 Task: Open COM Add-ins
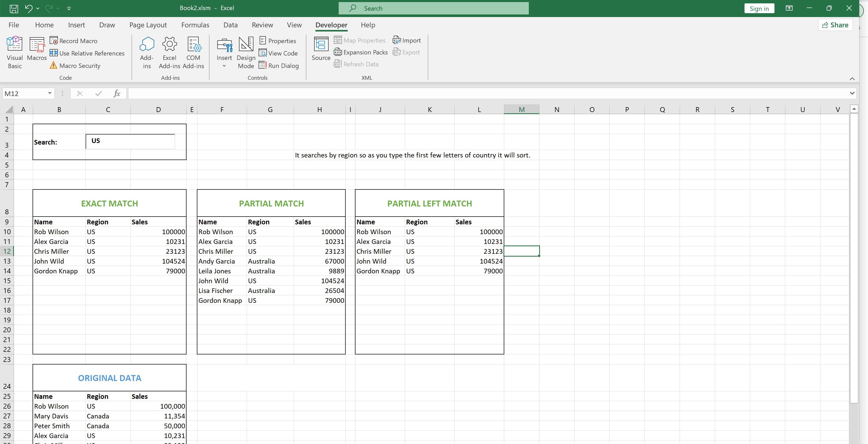point(193,52)
